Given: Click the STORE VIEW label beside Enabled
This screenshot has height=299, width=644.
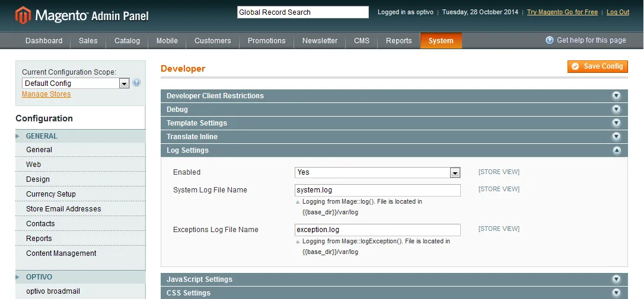Looking at the screenshot, I should tap(499, 172).
